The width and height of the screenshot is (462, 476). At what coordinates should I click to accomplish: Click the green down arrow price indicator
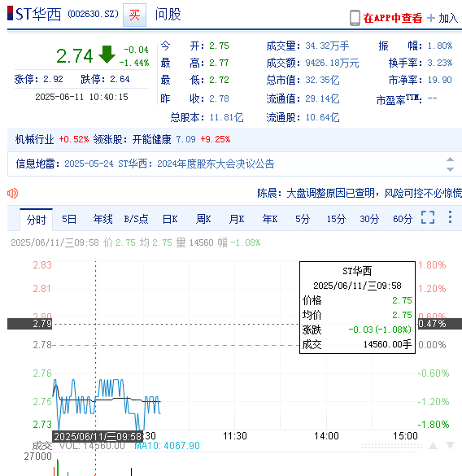[107, 55]
